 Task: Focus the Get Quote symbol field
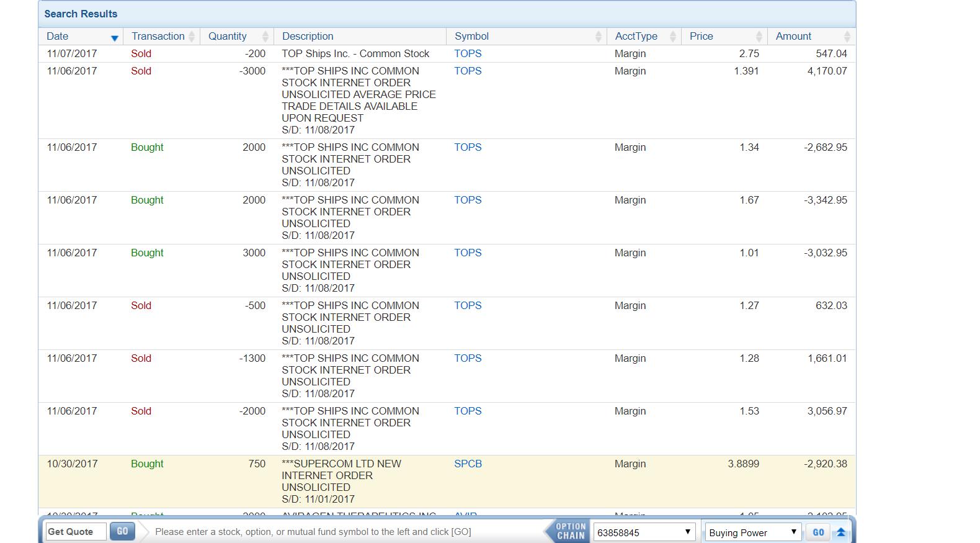(x=76, y=532)
